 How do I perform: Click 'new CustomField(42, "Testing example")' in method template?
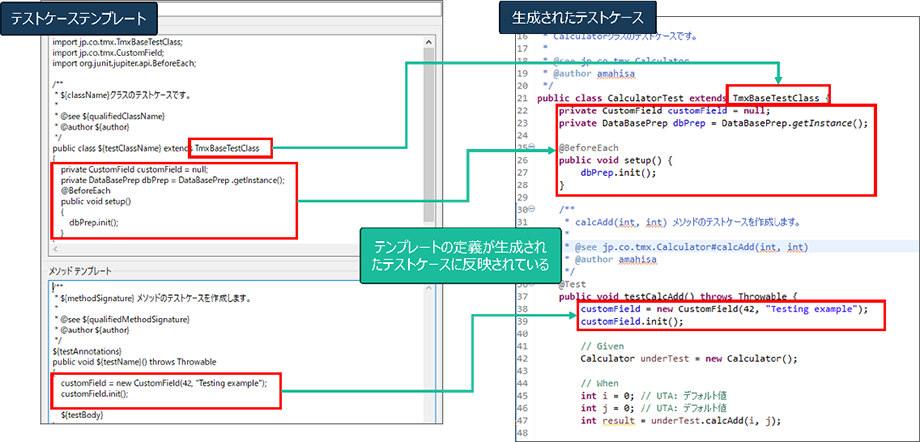[188, 383]
